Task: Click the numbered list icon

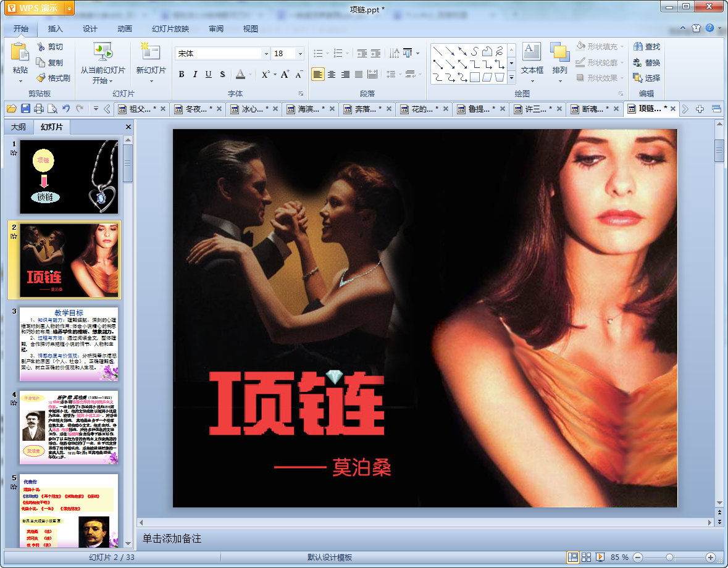Action: (338, 53)
